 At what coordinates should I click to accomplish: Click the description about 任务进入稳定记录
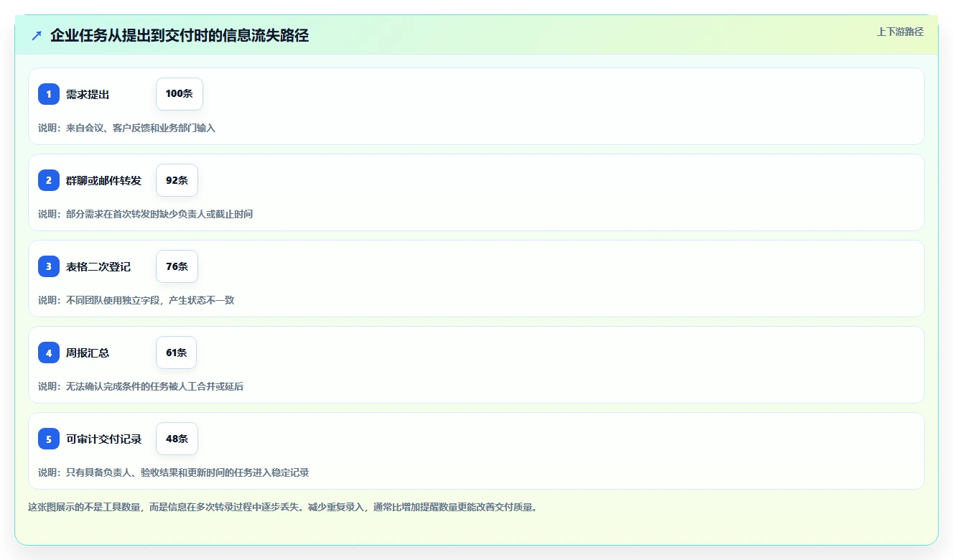pos(174,472)
